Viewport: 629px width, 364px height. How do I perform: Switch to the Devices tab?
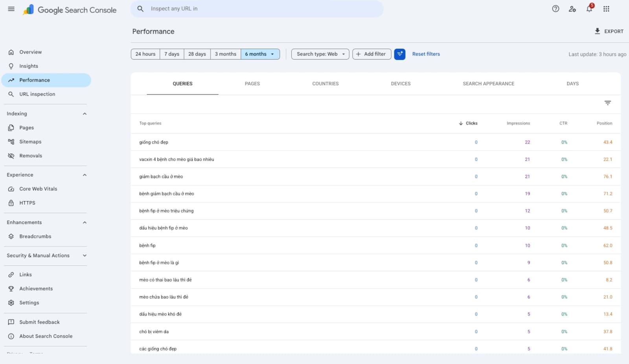pyautogui.click(x=401, y=84)
